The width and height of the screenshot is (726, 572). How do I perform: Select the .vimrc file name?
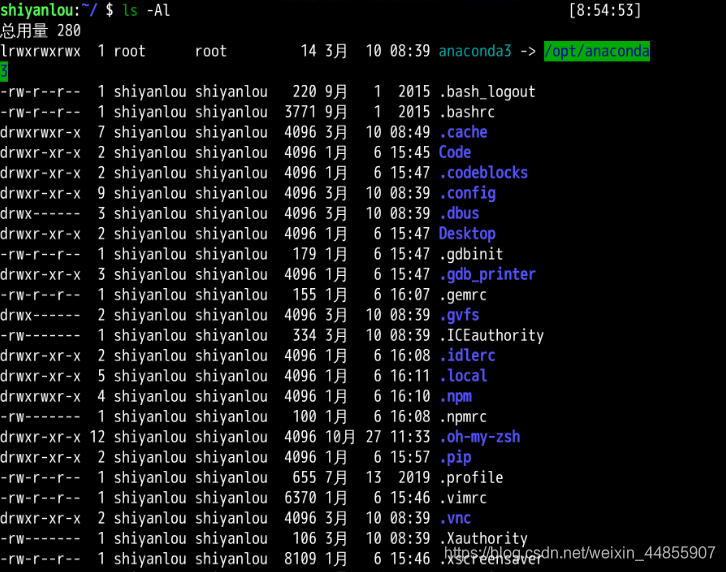point(463,498)
